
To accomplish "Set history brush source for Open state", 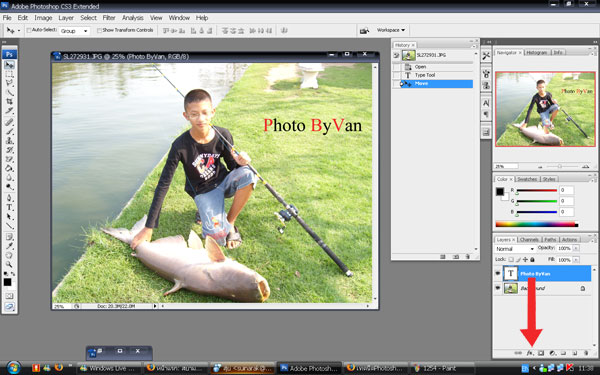I will tap(397, 67).
